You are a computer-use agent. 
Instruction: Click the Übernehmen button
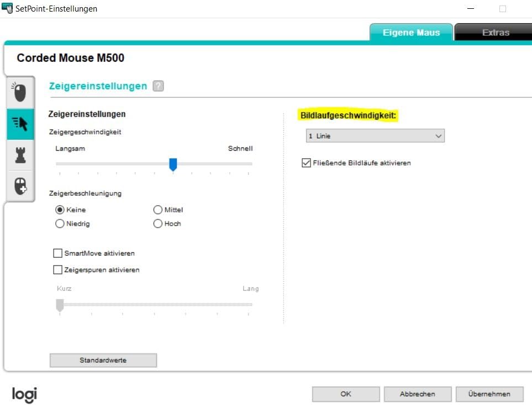[x=489, y=394]
